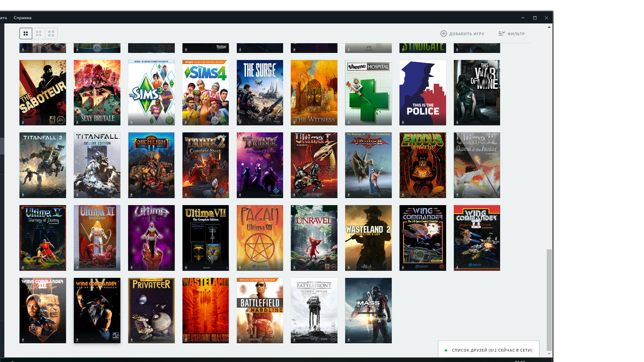Select Star Wars Battlefront Ultimate Edition
The width and height of the screenshot is (644, 362).
coord(314,310)
